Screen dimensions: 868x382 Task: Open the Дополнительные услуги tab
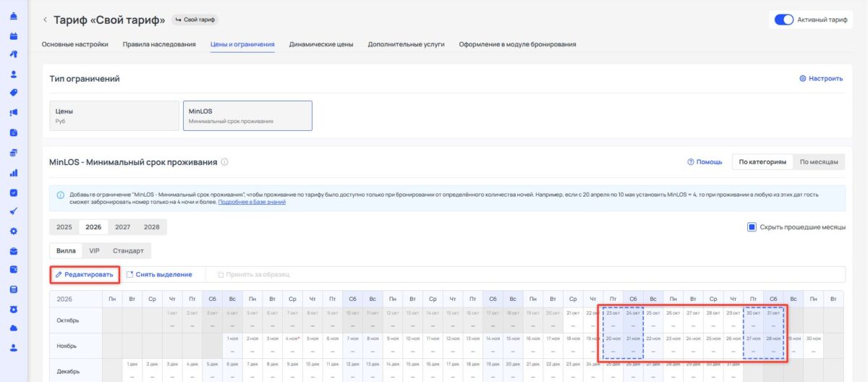406,44
